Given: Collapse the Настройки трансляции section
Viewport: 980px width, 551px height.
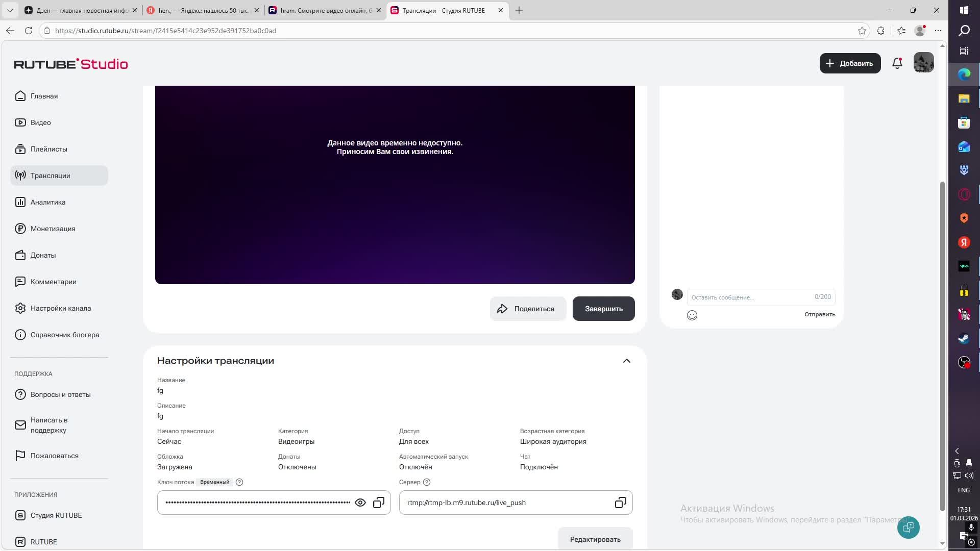Looking at the screenshot, I should point(626,361).
